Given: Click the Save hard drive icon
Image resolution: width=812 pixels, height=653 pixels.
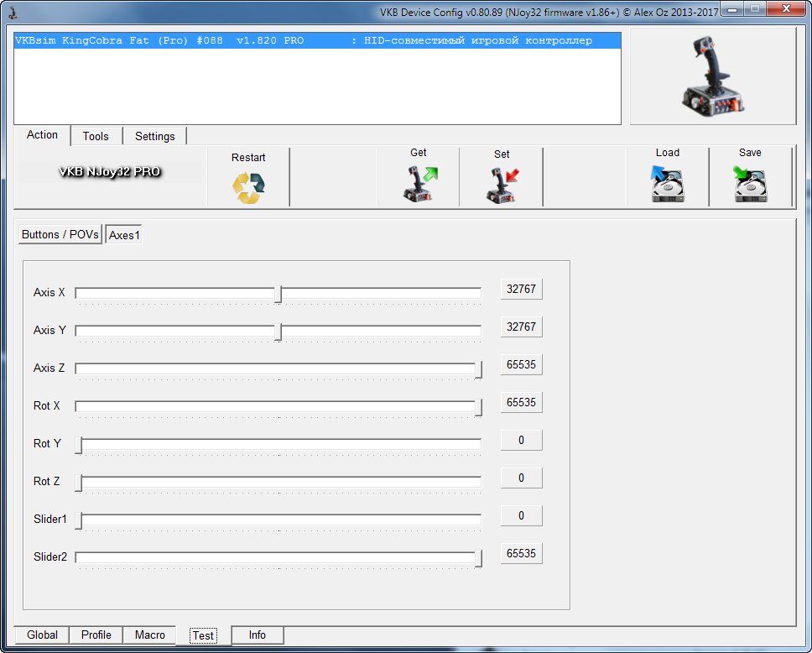Looking at the screenshot, I should pos(751,184).
